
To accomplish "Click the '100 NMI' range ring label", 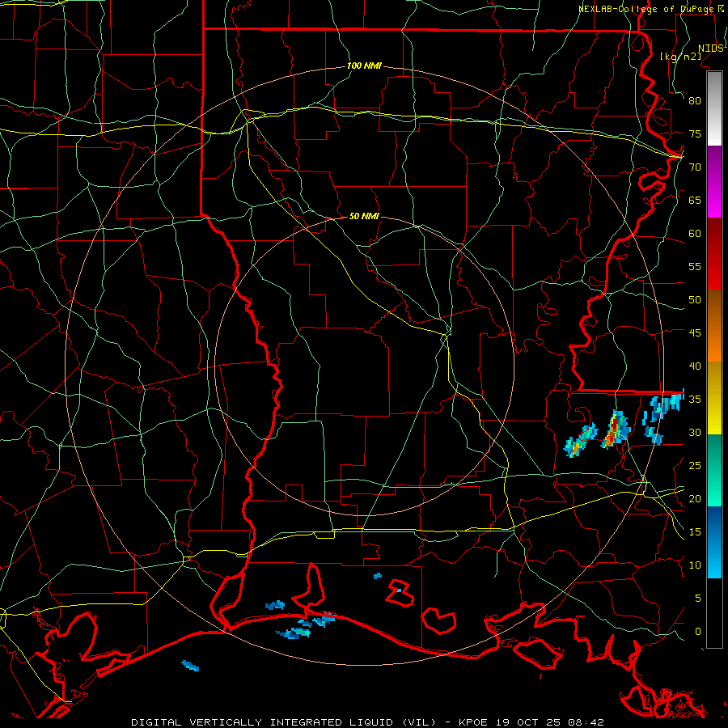I will pyautogui.click(x=364, y=66).
